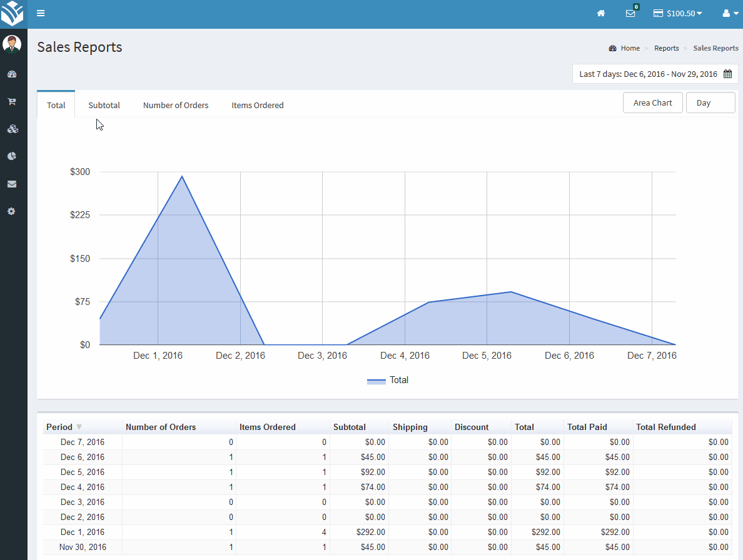Click the Dec 3, 2016 x-axis label
Screen dimensions: 743x560
coord(322,356)
